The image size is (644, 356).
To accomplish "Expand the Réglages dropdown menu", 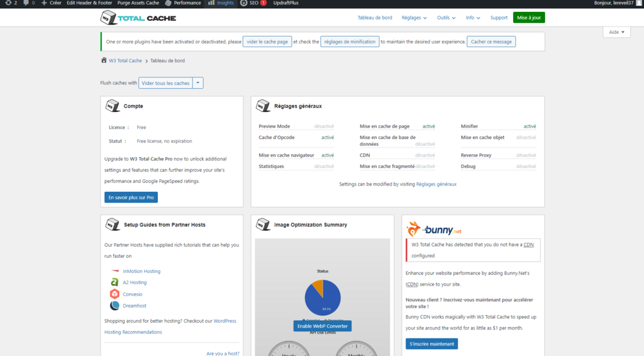I will 414,18.
